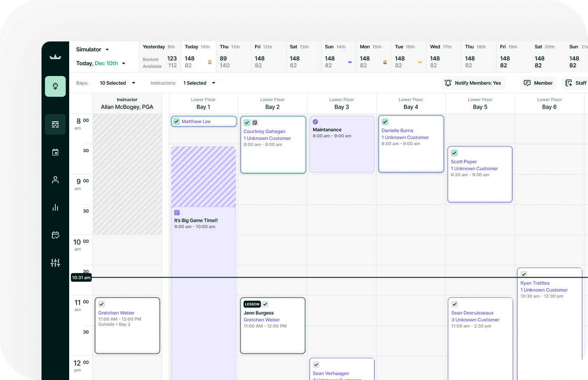This screenshot has height=380, width=588.
Task: Select the Sun 14th day tab
Action: point(339,57)
